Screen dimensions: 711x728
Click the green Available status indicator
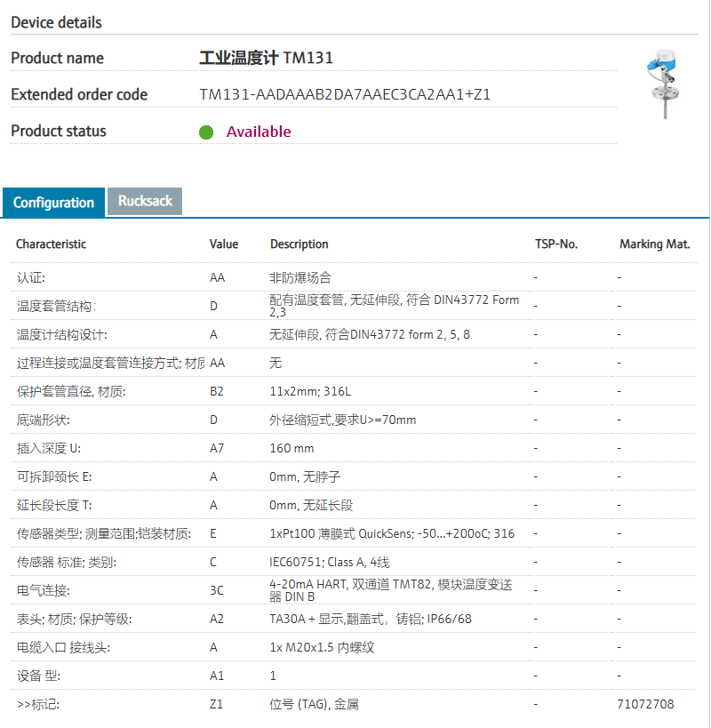pyautogui.click(x=206, y=132)
